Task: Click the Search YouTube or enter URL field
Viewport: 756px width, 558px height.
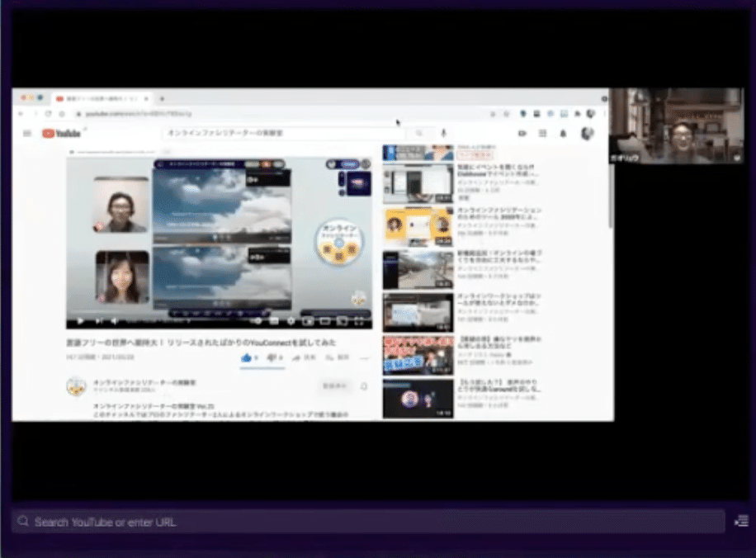Action: coord(165,521)
